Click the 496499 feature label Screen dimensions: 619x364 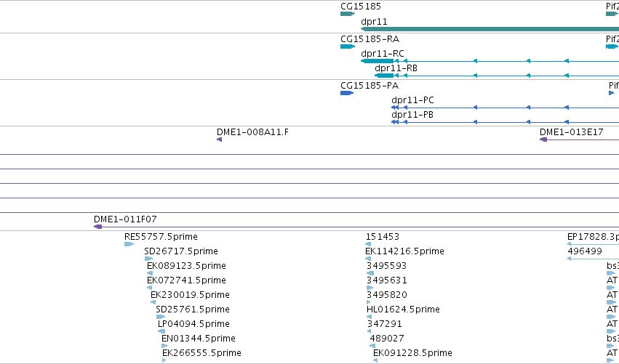coord(585,251)
